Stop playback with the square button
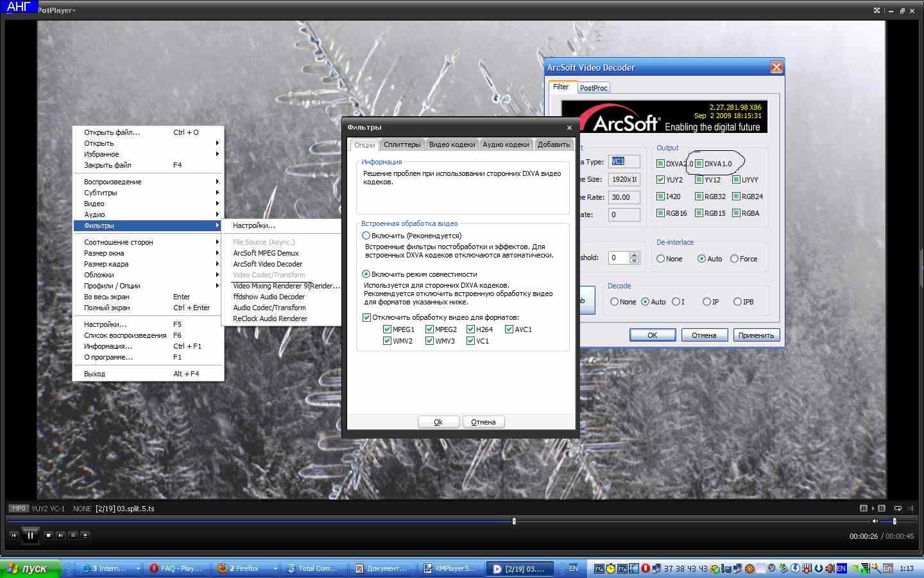Screen dimensions: 924x578 pyautogui.click(x=48, y=535)
